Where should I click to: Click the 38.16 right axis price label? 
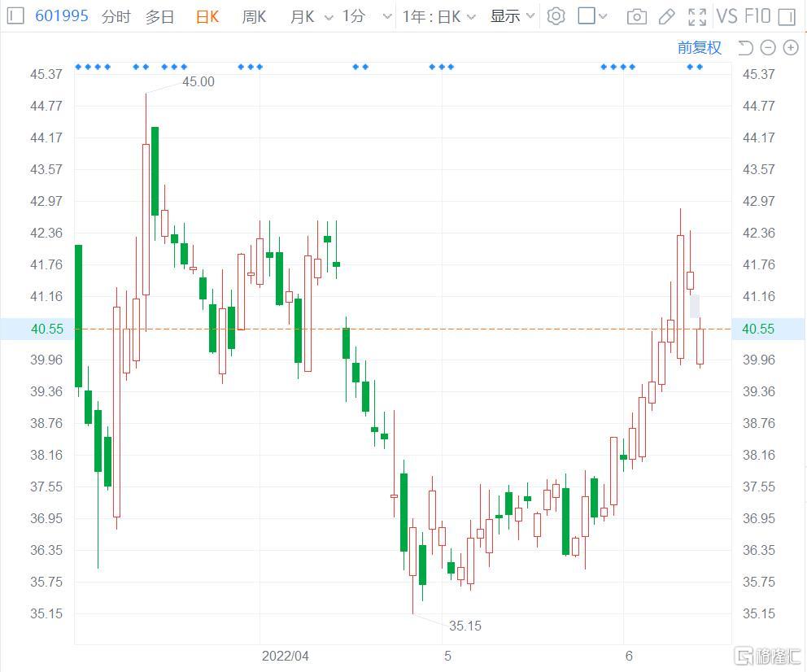(x=758, y=455)
